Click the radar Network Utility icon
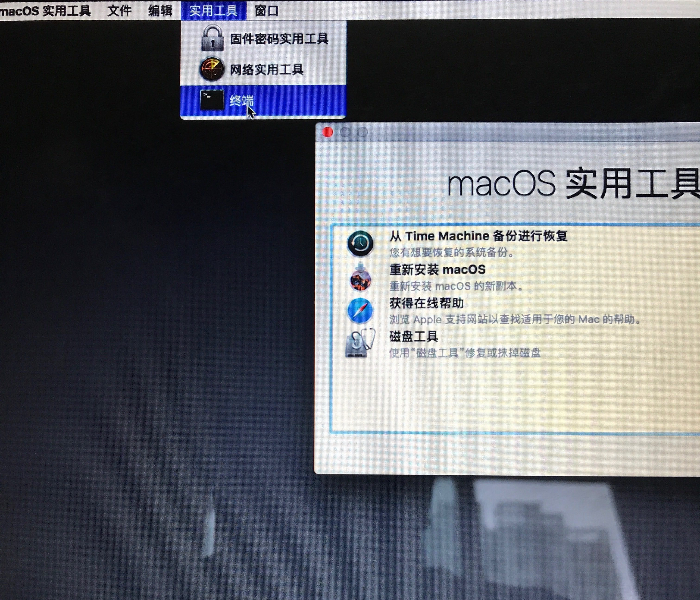The width and height of the screenshot is (700, 600). [212, 69]
